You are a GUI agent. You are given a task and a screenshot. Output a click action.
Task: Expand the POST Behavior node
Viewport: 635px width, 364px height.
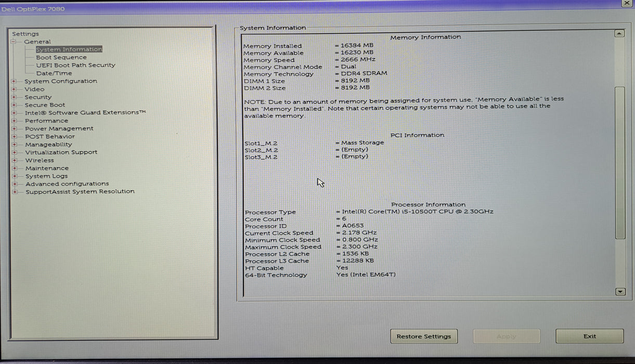point(14,137)
